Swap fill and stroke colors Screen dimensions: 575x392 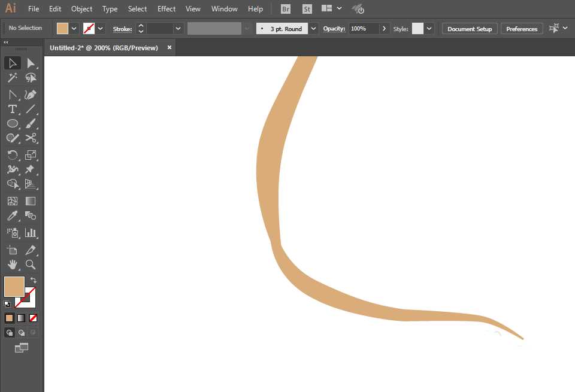[x=34, y=280]
